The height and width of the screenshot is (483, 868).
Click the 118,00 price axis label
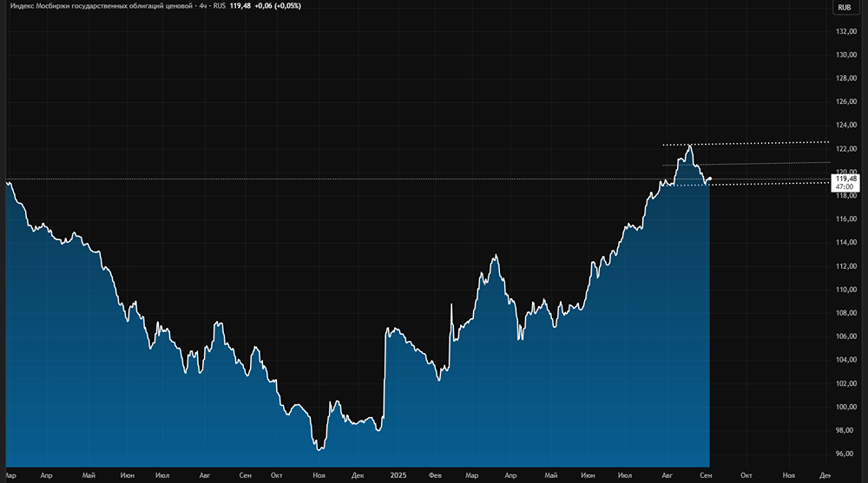click(846, 196)
